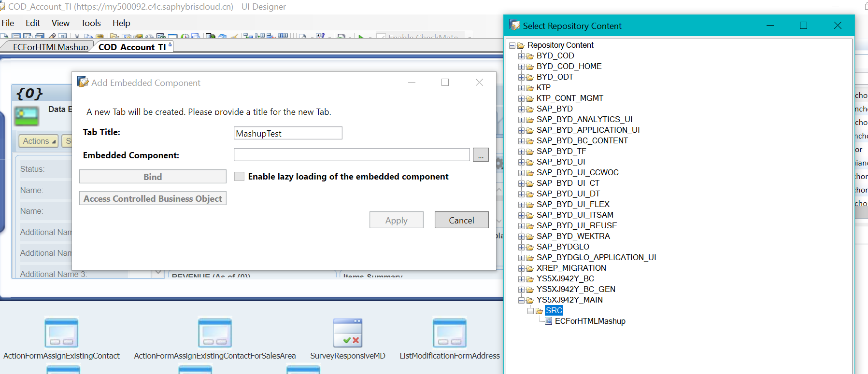868x374 pixels.
Task: Open the Help menu
Action: [x=121, y=23]
